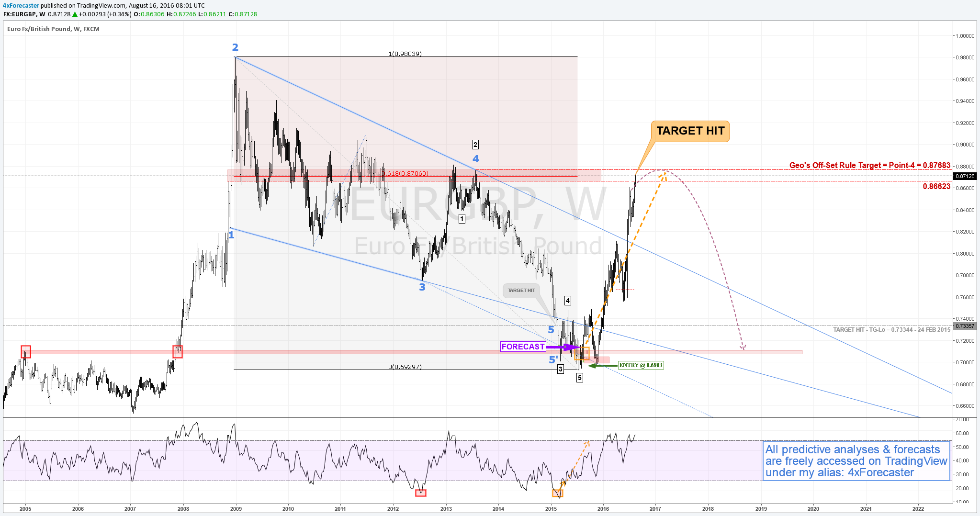
Task: Select the boxed 5 sub-wave label
Action: point(579,378)
